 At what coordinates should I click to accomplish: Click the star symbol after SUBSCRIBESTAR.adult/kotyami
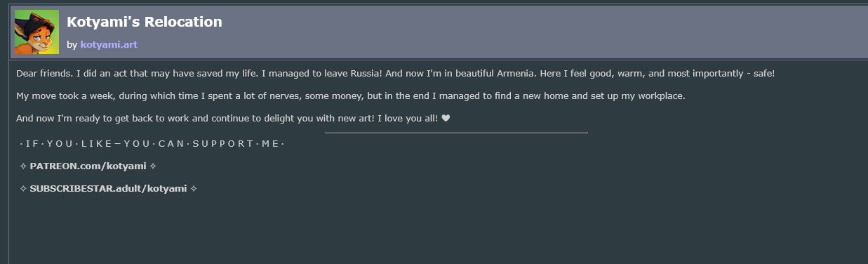pos(194,189)
